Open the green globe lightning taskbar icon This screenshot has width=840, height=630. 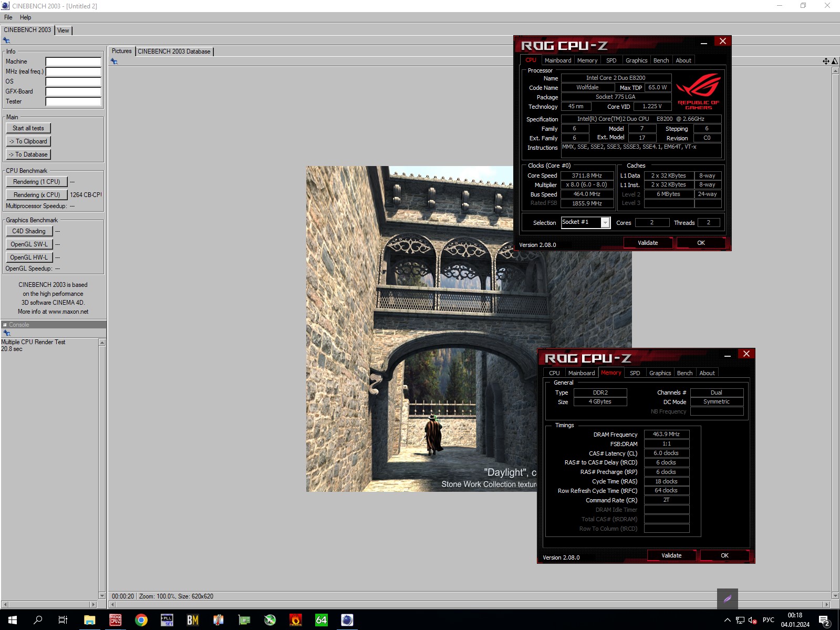(270, 620)
